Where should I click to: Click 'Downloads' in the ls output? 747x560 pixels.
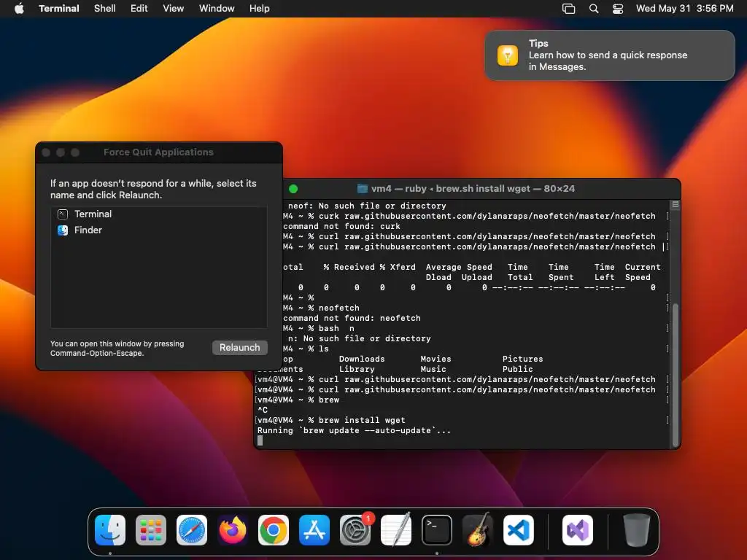pos(362,359)
